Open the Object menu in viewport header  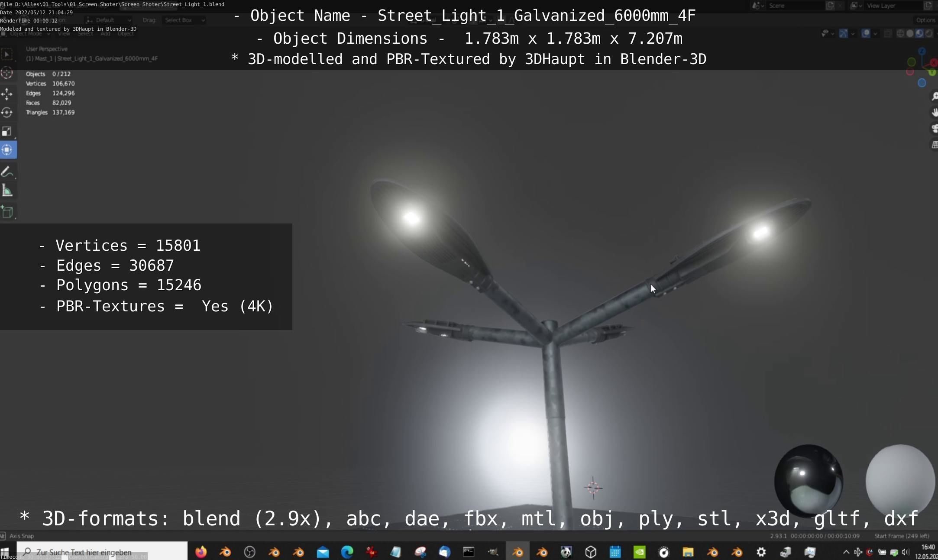pos(126,33)
